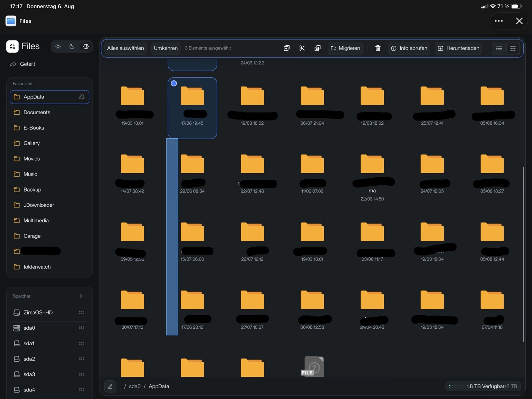532x399 pixels.
Task: Open ZimaOS-HD storage
Action: point(50,312)
